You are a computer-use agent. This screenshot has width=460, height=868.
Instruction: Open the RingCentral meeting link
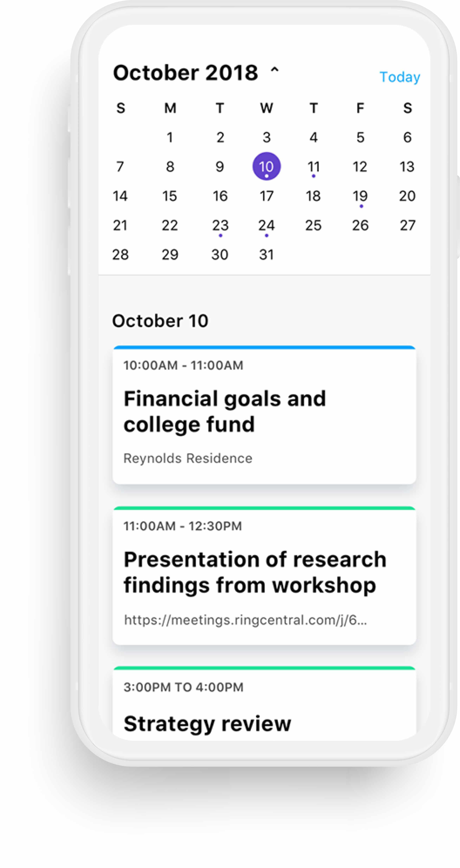tap(245, 620)
